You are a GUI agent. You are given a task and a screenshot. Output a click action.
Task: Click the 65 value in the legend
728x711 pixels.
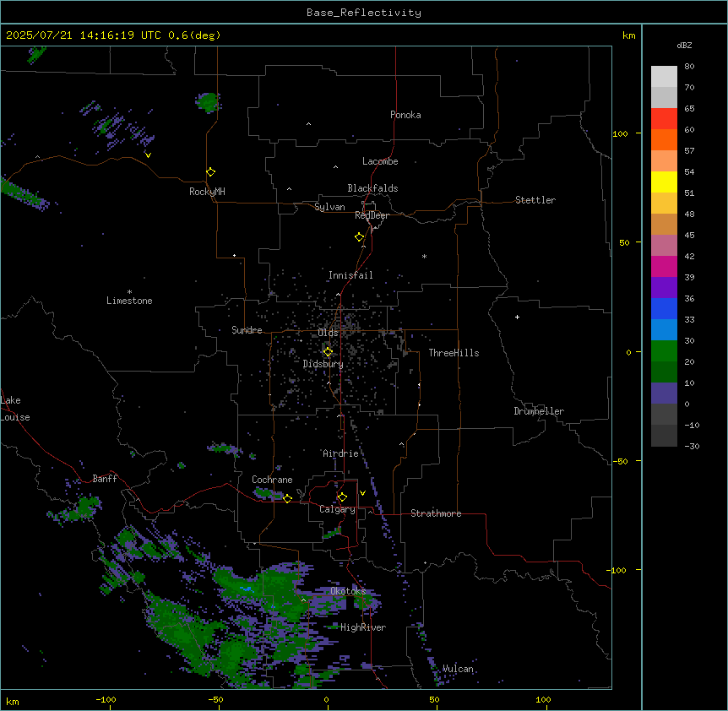click(689, 109)
